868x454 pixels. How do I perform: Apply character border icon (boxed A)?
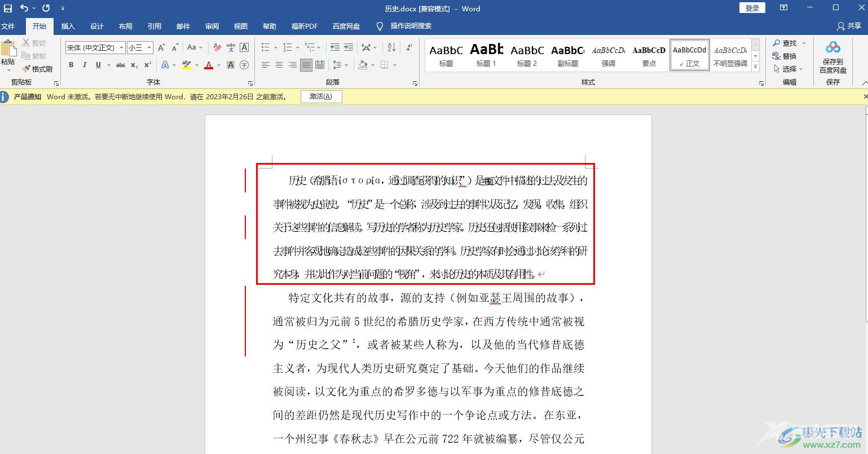tap(244, 47)
